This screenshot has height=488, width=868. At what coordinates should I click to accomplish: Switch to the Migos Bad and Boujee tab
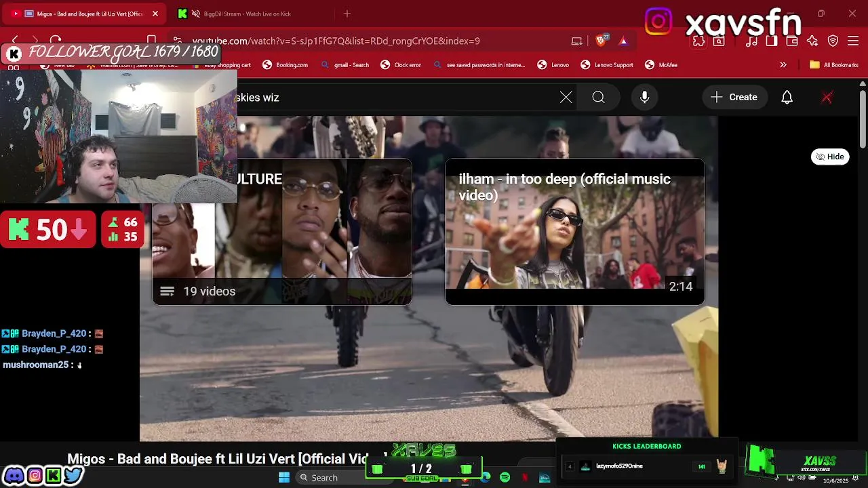pyautogui.click(x=85, y=14)
